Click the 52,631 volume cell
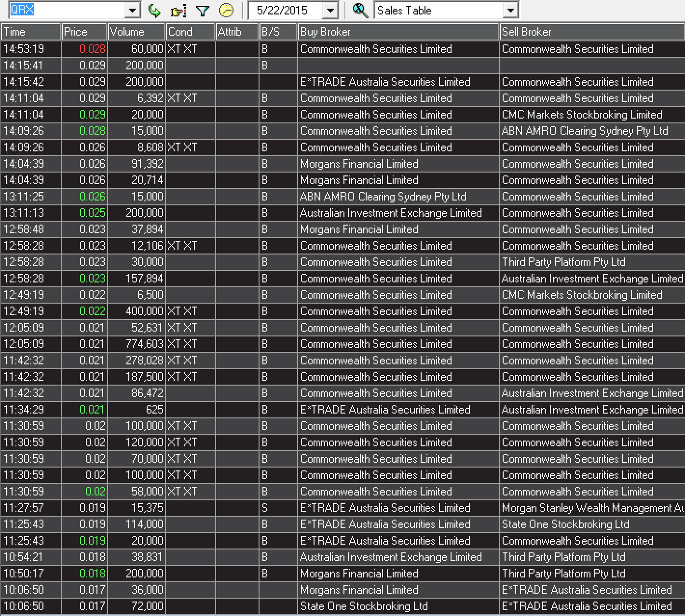The width and height of the screenshot is (685, 616). tap(136, 328)
